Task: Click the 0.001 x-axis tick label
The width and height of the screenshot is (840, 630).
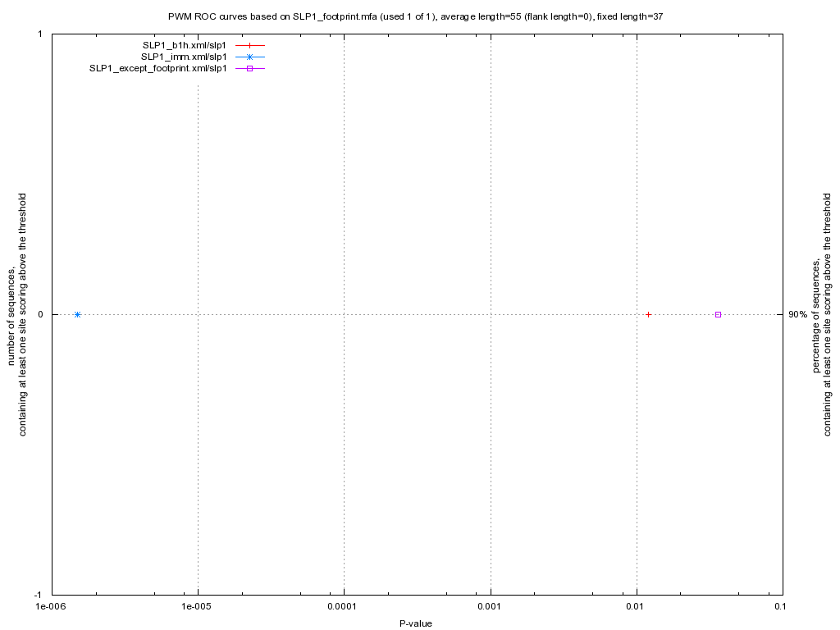Action: tap(490, 607)
